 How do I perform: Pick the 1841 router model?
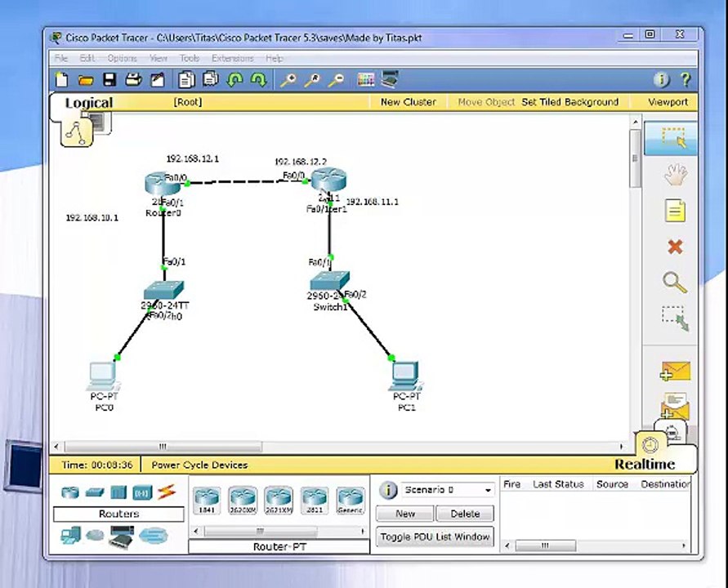[207, 501]
